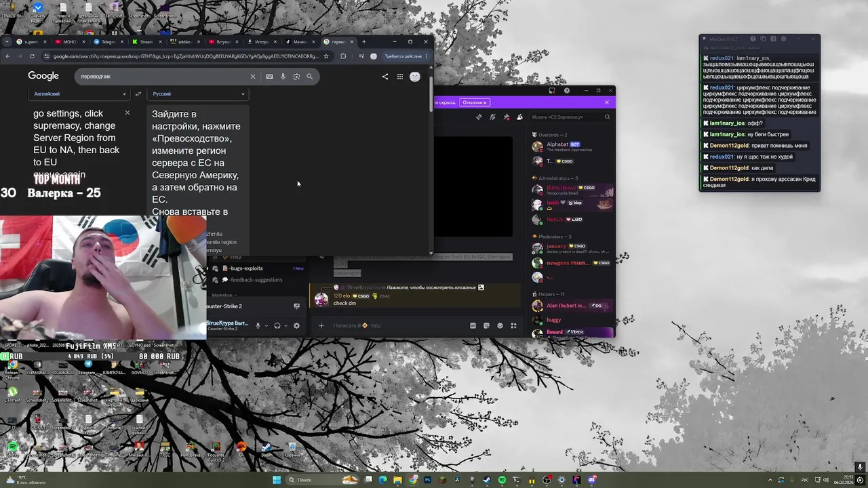Image resolution: width=868 pixels, height=488 pixels.
Task: Open Spotify from the taskbar
Action: coord(502,480)
